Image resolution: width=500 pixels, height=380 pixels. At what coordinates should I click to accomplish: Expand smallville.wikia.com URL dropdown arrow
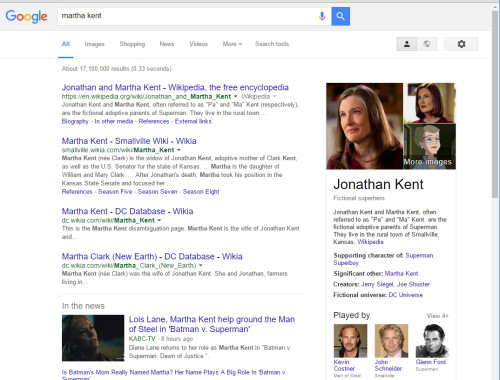tap(179, 150)
